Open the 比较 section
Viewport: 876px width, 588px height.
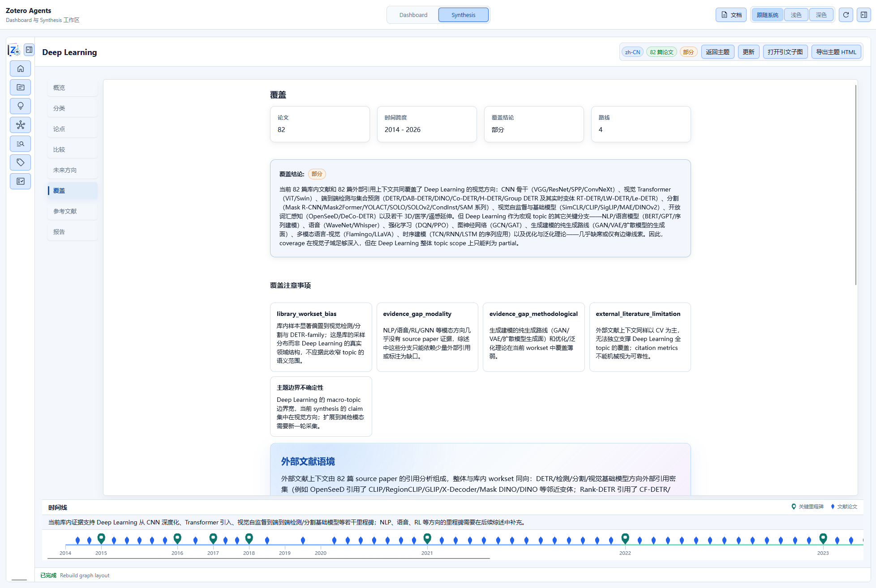73,149
